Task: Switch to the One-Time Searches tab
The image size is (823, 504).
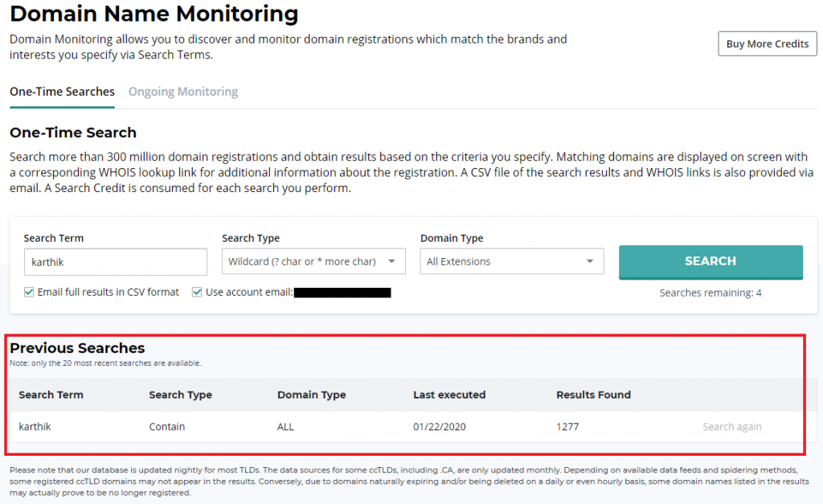Action: 62,92
